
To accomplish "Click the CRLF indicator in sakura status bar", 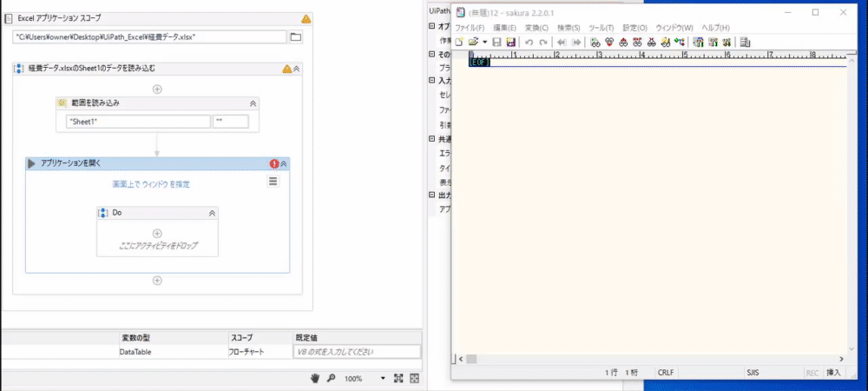I will tap(666, 373).
